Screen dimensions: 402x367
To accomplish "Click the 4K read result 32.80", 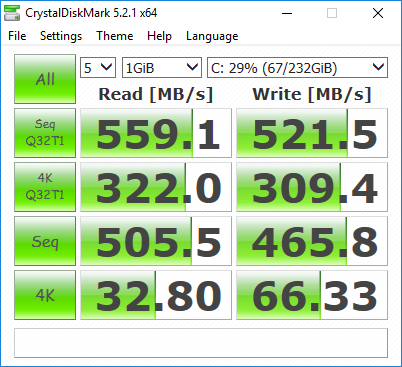I will 156,295.
